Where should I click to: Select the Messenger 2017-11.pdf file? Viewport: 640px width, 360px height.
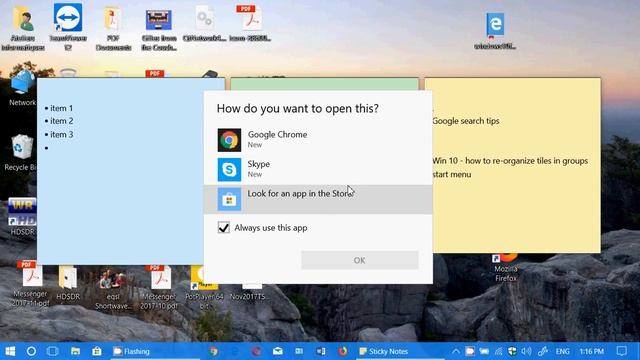[30, 284]
